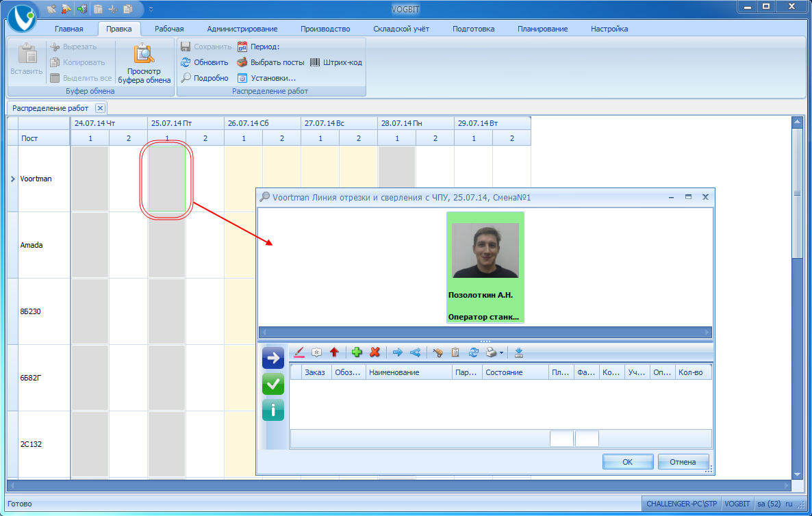Open the printer icon dropdown arrow
This screenshot has height=516, width=812.
pos(502,353)
